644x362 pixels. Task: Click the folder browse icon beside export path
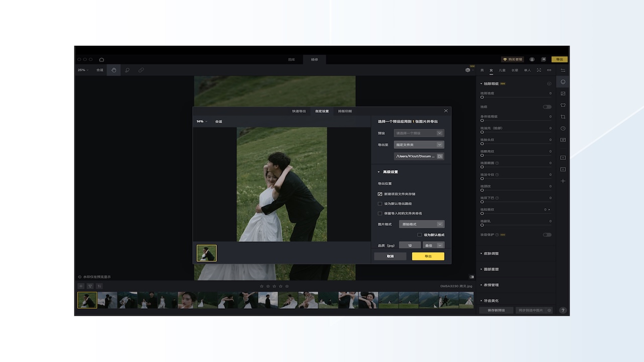440,156
